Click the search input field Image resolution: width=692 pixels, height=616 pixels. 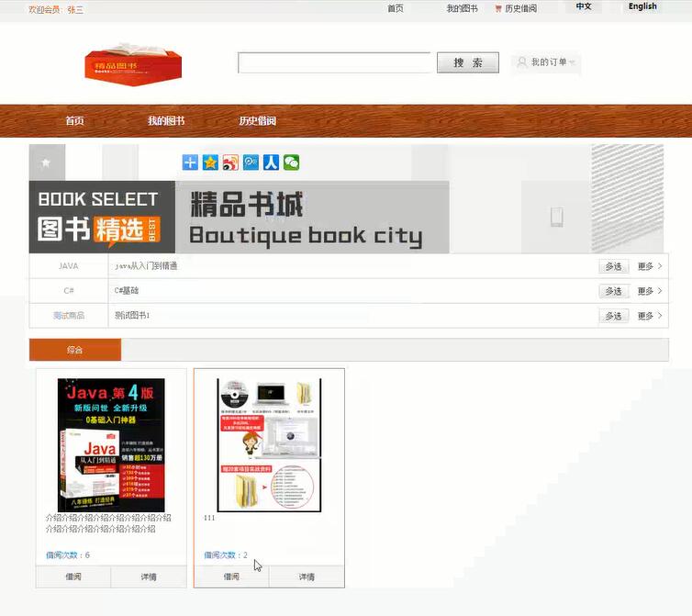pyautogui.click(x=334, y=62)
